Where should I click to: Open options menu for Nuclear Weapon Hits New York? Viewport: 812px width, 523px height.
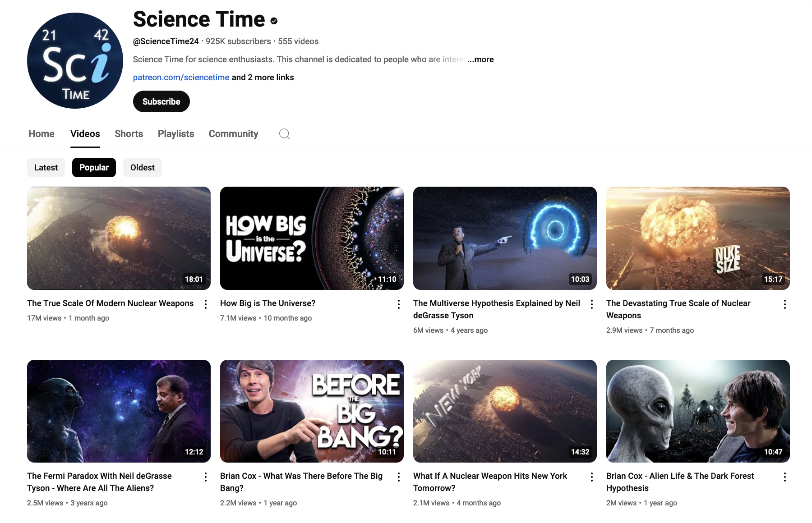pyautogui.click(x=592, y=477)
